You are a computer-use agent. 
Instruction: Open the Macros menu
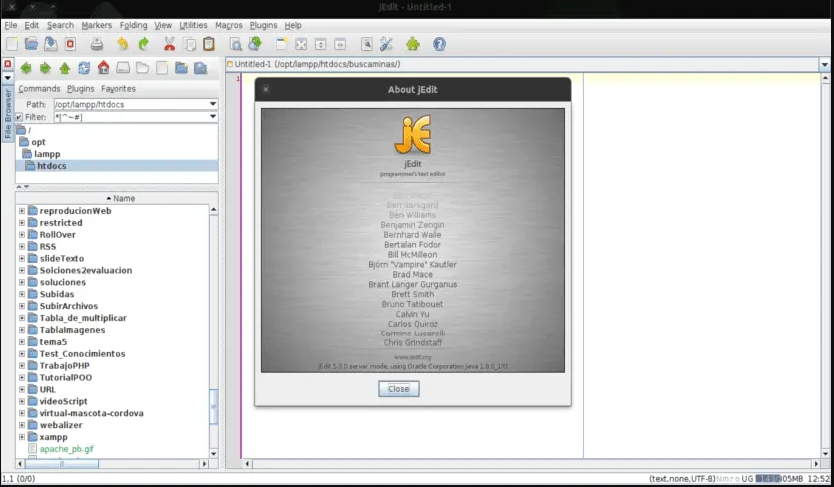point(227,24)
